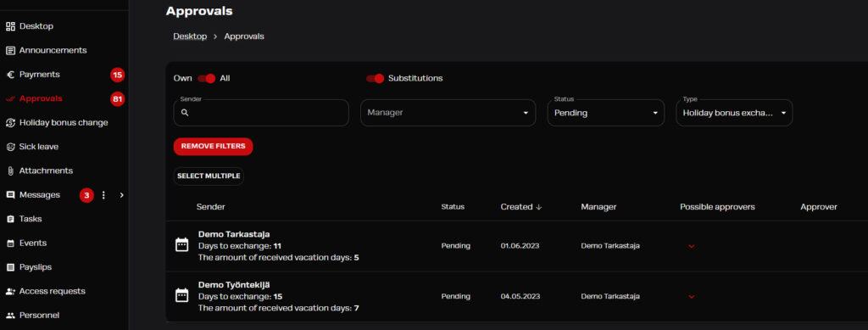The image size is (868, 330).
Task: Open the Status dropdown set to Pending
Action: (x=605, y=112)
